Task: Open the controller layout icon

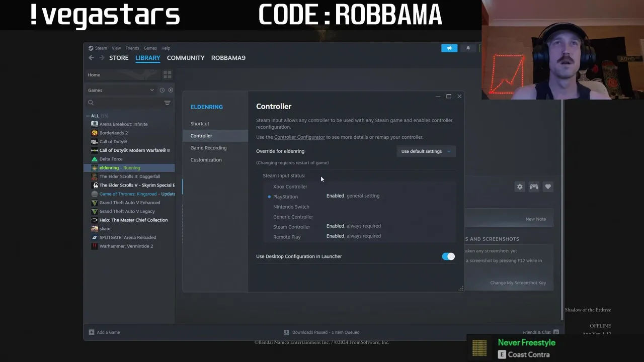Action: (x=534, y=187)
